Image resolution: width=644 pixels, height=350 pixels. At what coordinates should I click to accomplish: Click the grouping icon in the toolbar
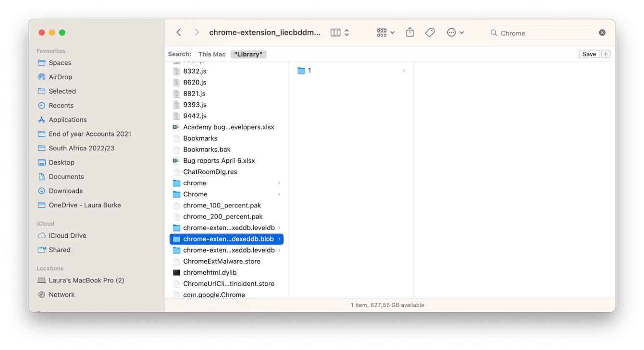pos(382,32)
